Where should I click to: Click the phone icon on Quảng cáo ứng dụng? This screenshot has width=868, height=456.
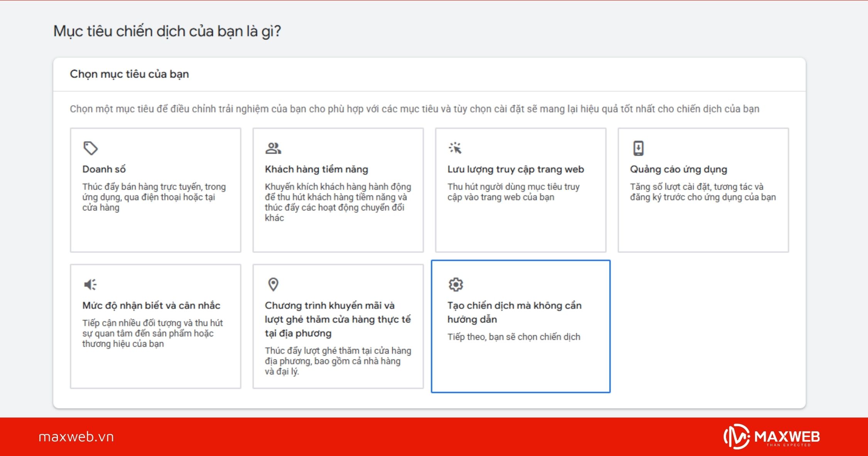pos(638,148)
